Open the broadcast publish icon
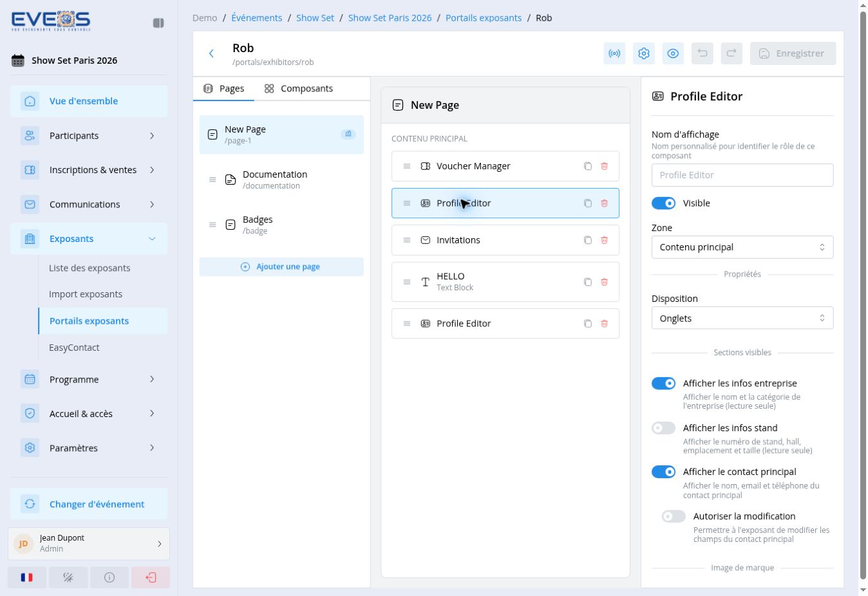The height and width of the screenshot is (596, 868). pyautogui.click(x=614, y=53)
